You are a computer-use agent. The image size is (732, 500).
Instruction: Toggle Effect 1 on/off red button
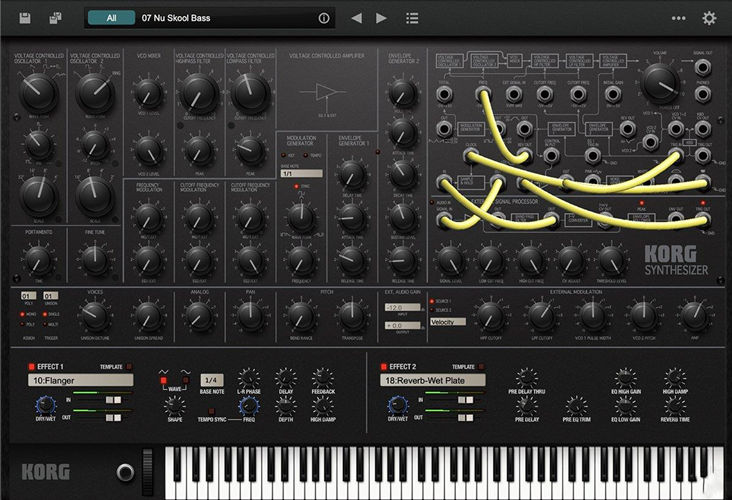point(31,367)
